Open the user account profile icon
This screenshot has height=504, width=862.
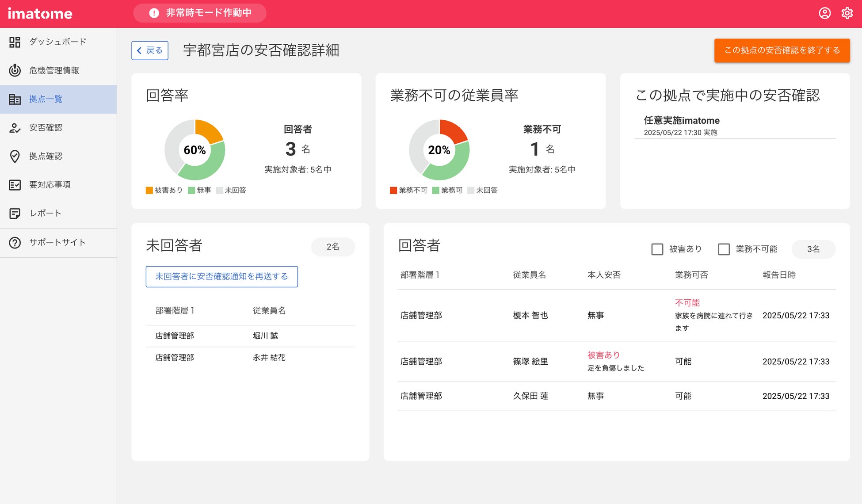(x=824, y=13)
